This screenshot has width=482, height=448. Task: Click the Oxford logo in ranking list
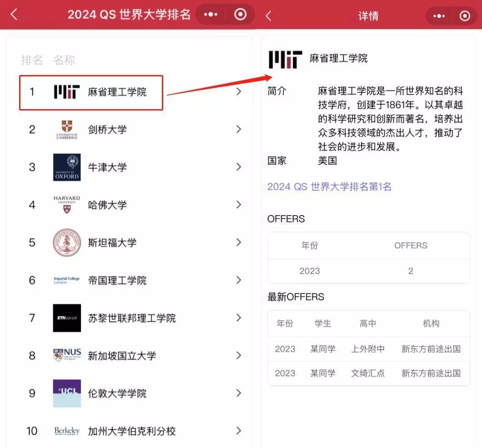pyautogui.click(x=67, y=167)
